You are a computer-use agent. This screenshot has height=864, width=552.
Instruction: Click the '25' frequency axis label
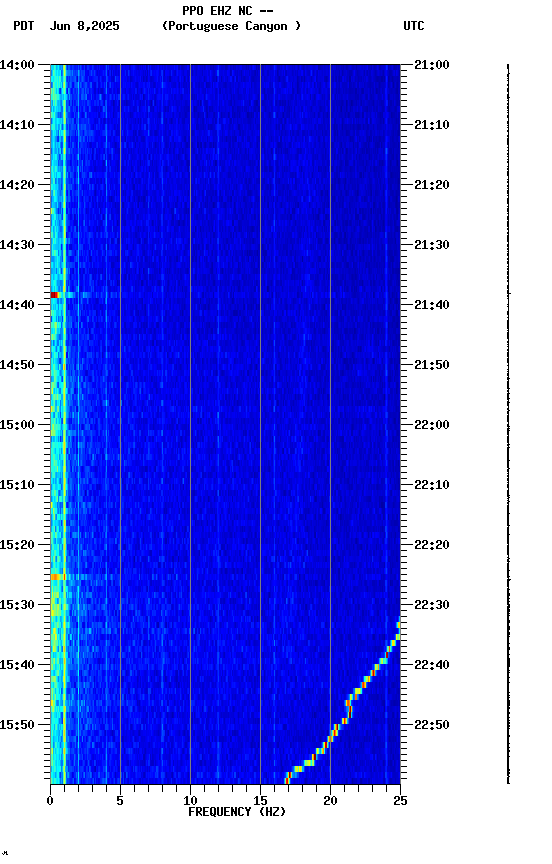401,801
